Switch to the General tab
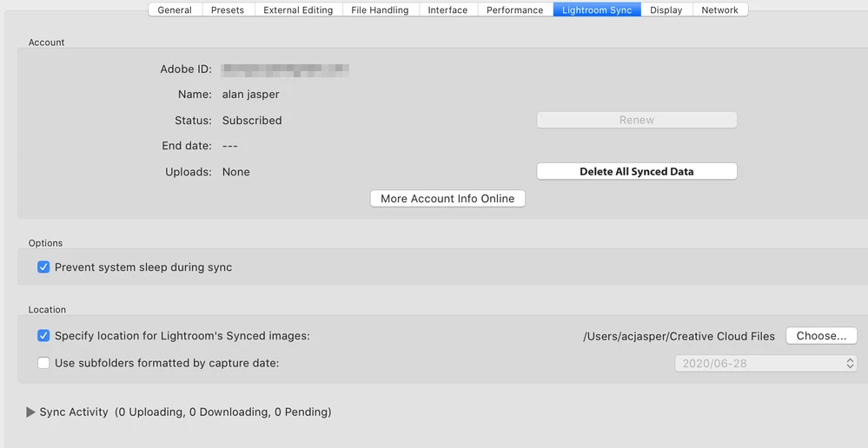868x448 pixels. coord(175,10)
